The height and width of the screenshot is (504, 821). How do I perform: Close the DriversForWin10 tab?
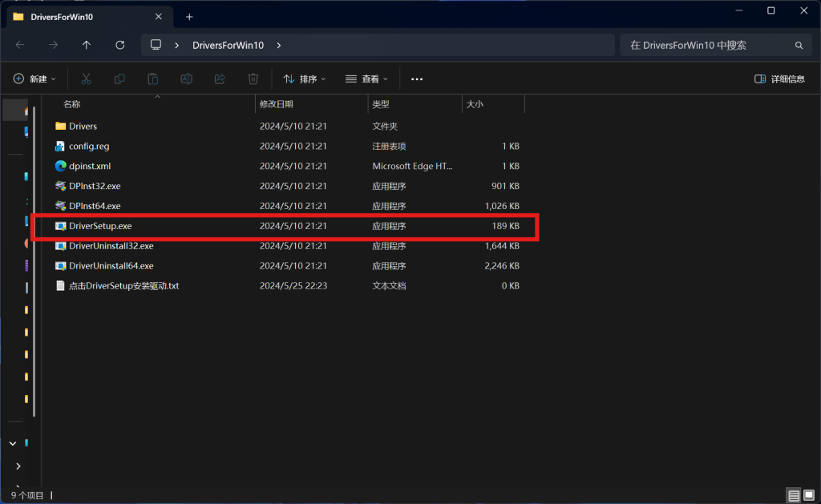pos(159,17)
